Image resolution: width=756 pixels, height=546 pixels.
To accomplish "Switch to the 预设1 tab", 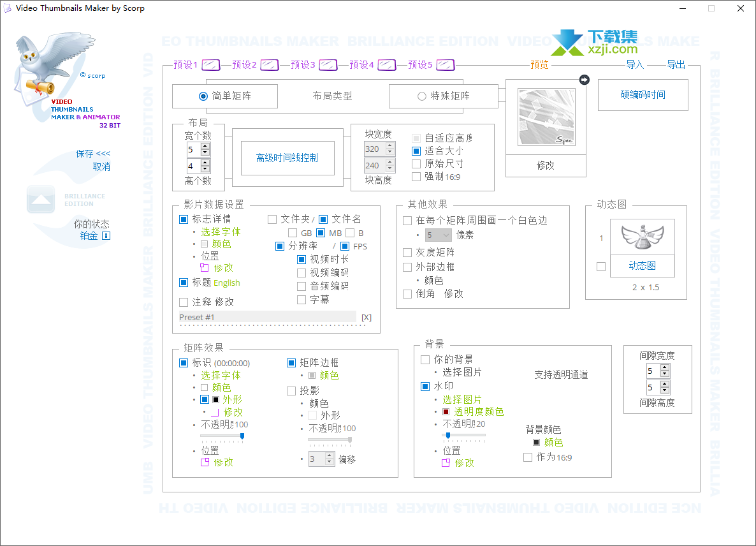I will [185, 64].
